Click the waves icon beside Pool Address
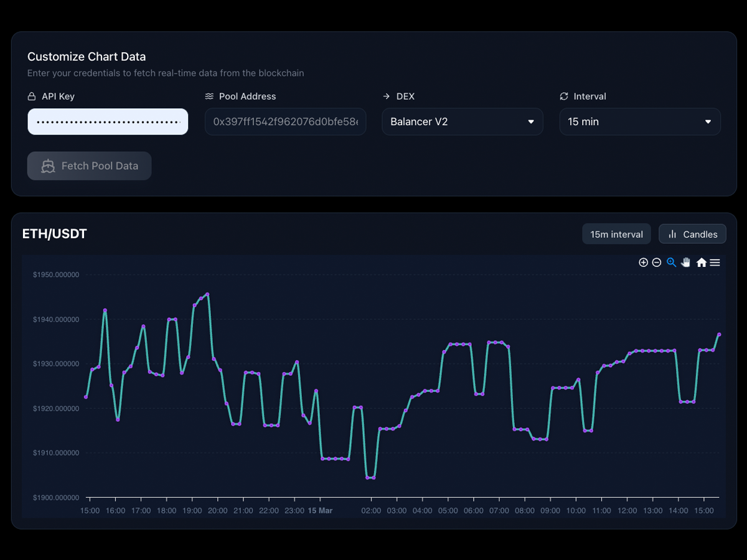Screen dimensions: 747x560 coord(209,96)
